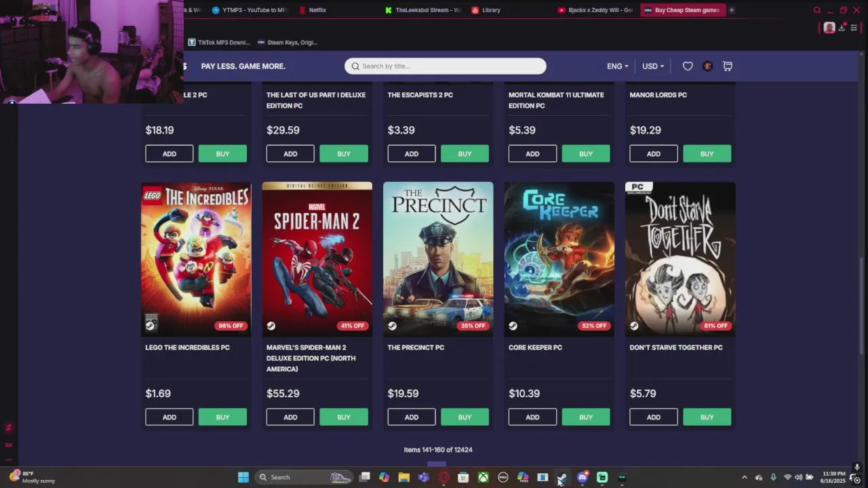868x488 pixels.
Task: Open File Explorer from taskbar
Action: coord(403,477)
